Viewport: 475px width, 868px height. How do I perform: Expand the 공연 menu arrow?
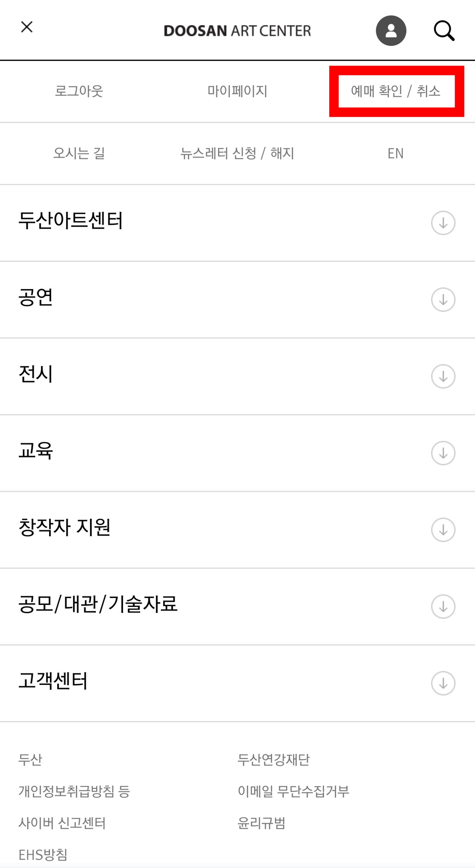click(443, 300)
